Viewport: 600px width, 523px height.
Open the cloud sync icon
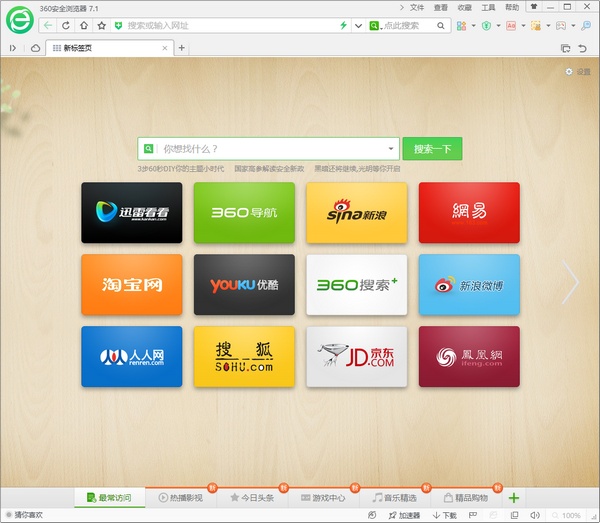pos(35,48)
